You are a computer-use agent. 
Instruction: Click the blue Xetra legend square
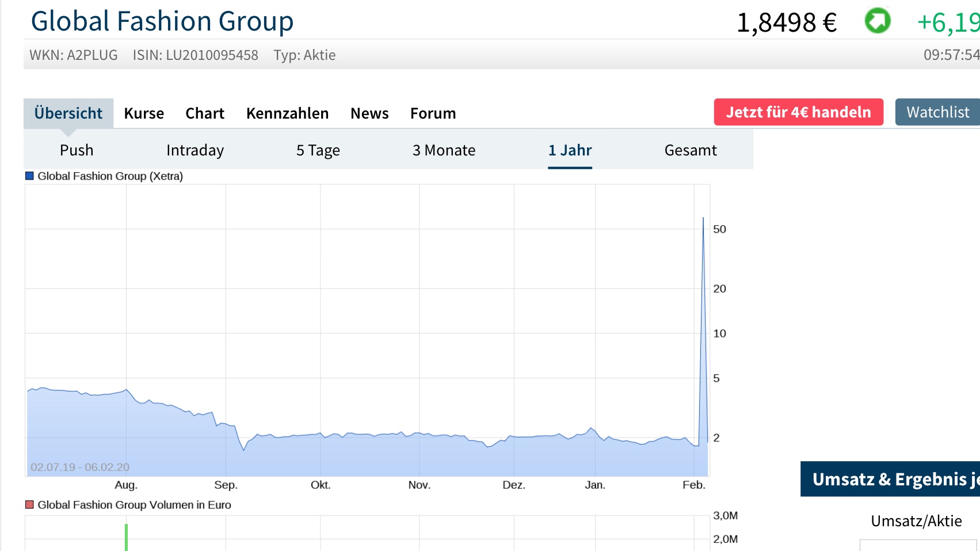pos(30,176)
